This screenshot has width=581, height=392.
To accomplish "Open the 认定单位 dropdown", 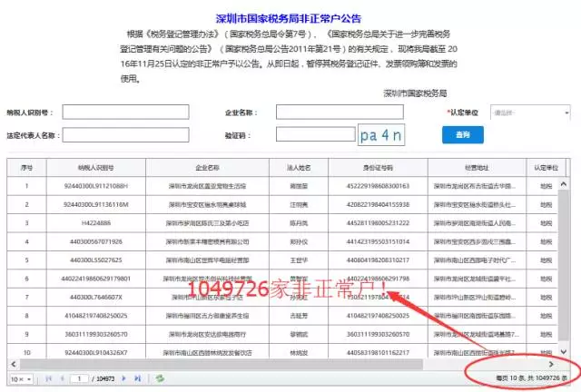I will 530,113.
